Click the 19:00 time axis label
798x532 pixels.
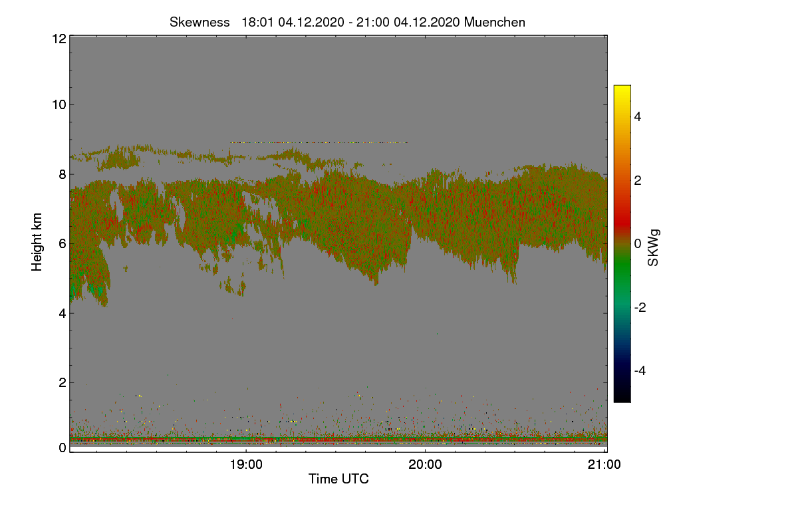246,465
